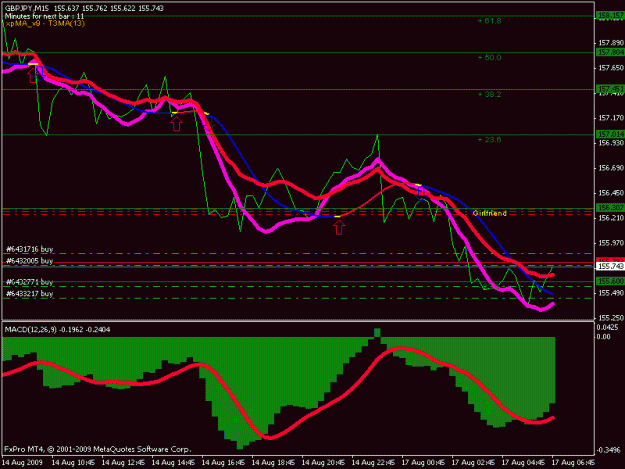Click the '+ 23.6' Fibonacci level label
625x469 pixels.
tap(489, 140)
